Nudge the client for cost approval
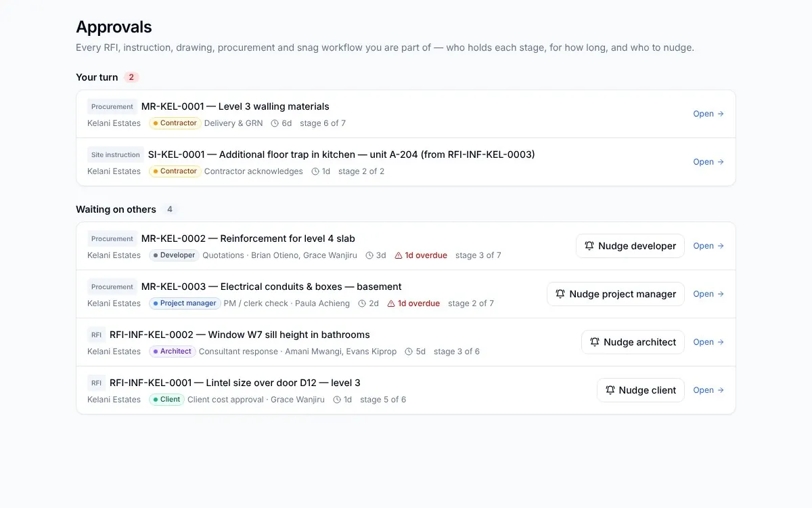The height and width of the screenshot is (508, 812). click(x=641, y=390)
